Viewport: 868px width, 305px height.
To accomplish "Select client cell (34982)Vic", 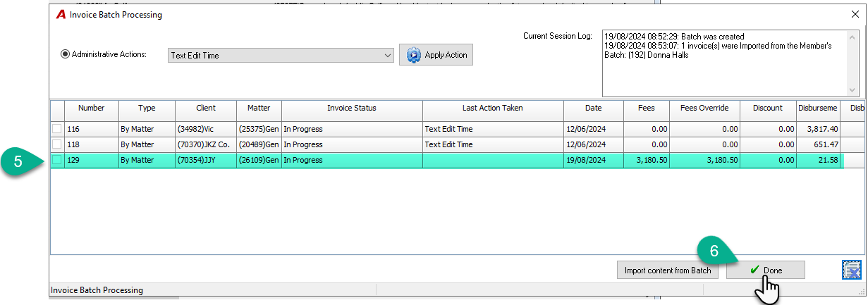I will (206, 129).
